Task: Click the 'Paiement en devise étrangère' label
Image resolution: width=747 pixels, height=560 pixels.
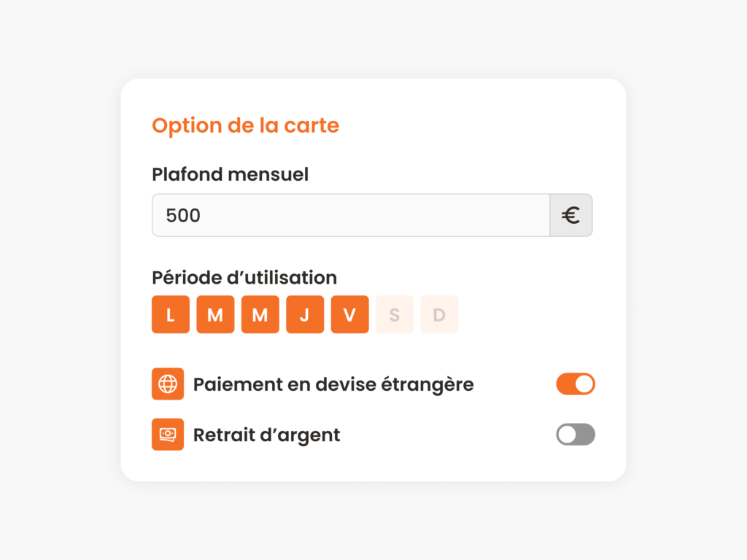Action: (333, 384)
